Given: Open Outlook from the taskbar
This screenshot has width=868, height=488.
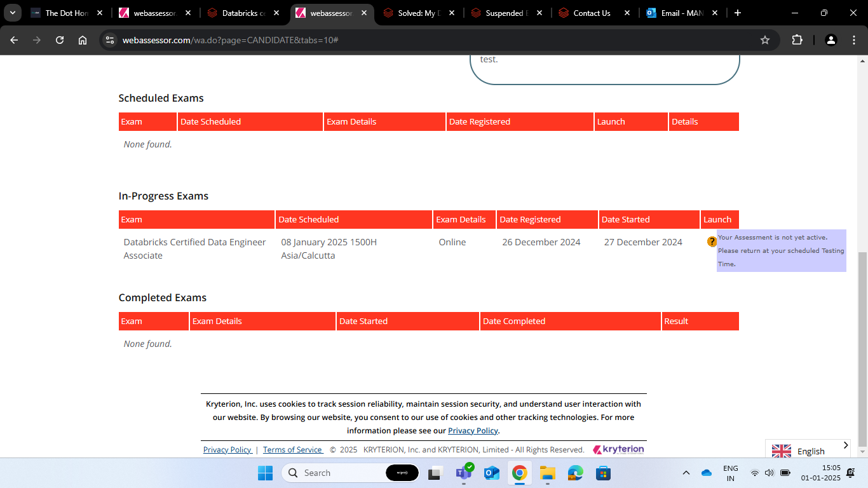Looking at the screenshot, I should click(x=492, y=473).
